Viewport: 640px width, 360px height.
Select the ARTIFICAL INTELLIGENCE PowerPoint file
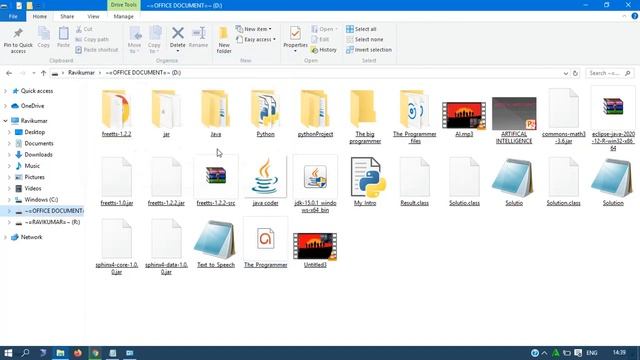click(514, 120)
